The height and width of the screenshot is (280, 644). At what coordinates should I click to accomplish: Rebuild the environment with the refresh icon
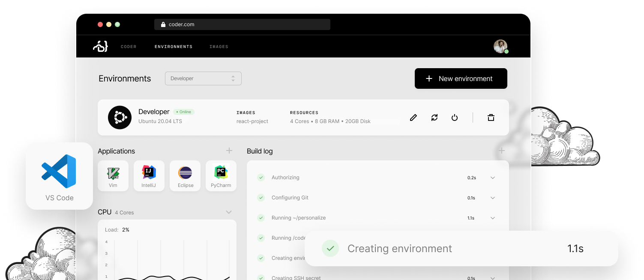434,117
